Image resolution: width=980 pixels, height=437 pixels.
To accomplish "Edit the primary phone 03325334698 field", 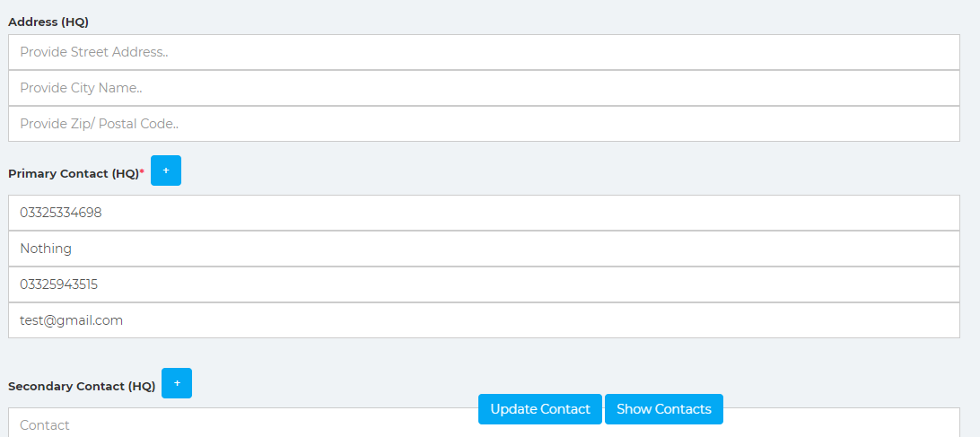I will (x=484, y=213).
